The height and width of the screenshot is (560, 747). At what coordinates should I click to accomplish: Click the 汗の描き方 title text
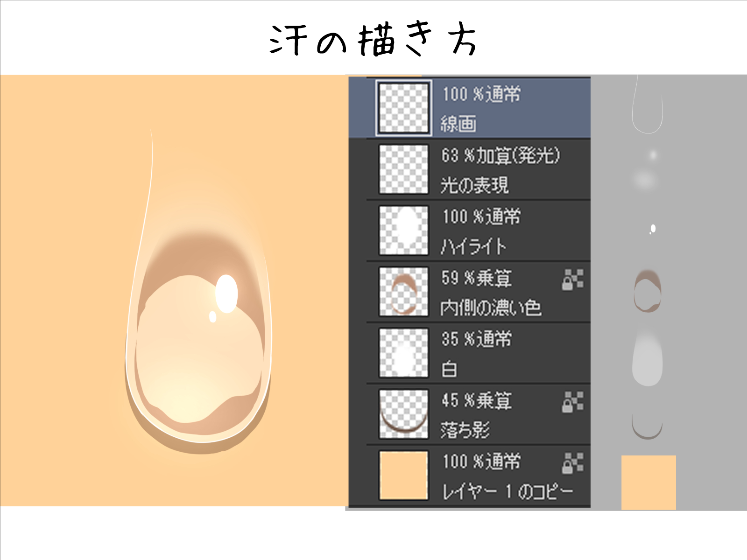[373, 41]
